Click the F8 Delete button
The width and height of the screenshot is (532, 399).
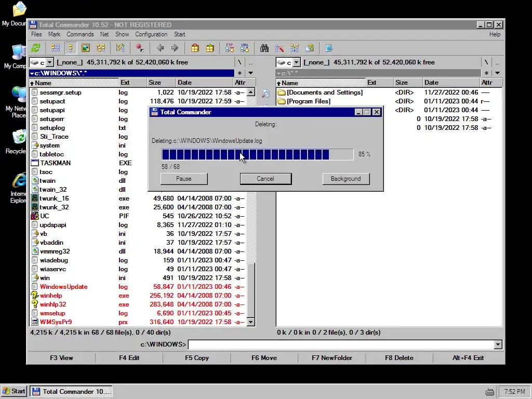coord(399,358)
